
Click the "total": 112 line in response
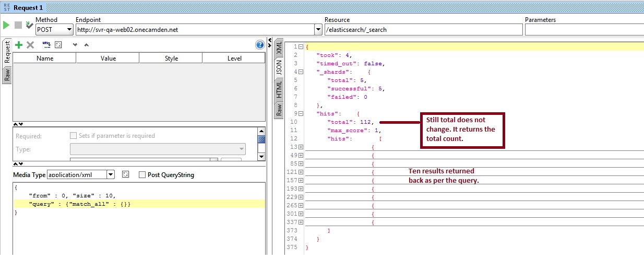(x=350, y=122)
